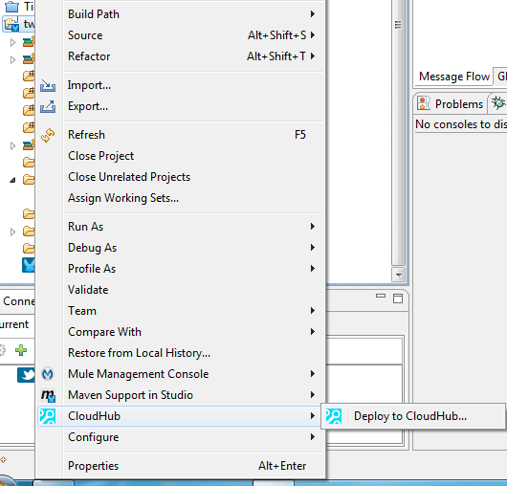The width and height of the screenshot is (520, 494).
Task: Click the Mule Management Console icon
Action: coord(47,374)
